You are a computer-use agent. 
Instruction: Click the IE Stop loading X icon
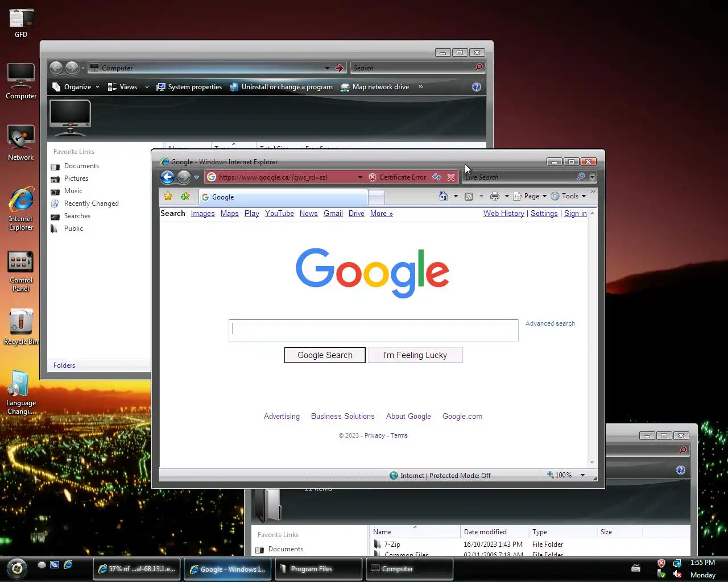pyautogui.click(x=451, y=177)
